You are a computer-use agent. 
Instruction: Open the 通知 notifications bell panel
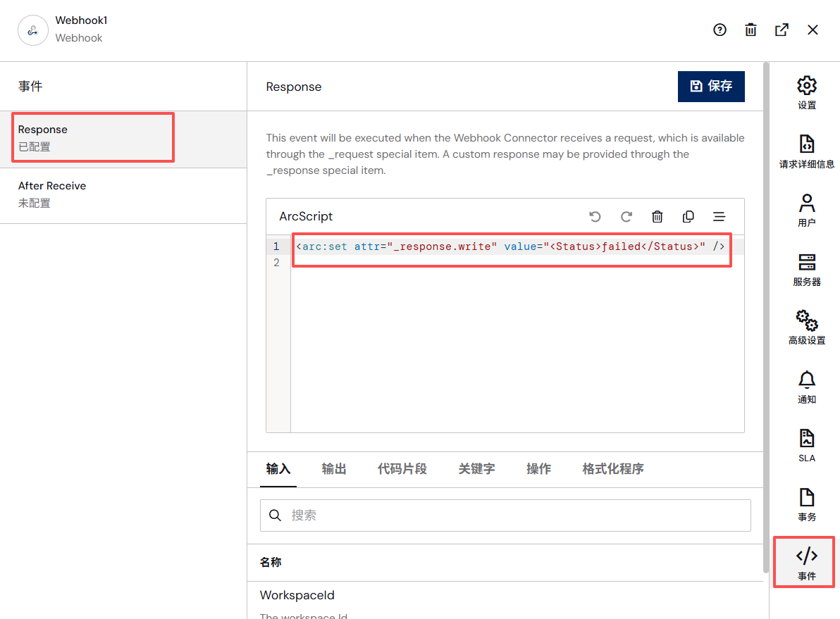pos(806,387)
